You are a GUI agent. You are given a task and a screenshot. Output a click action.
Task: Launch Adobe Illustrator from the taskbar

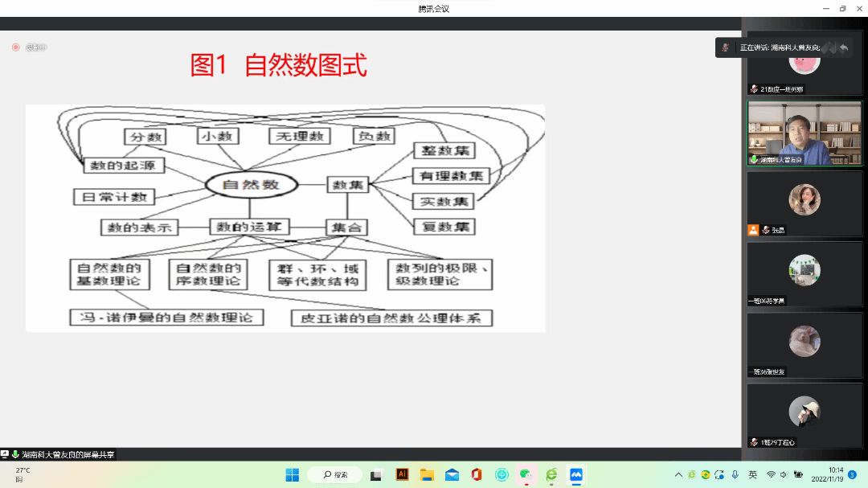tap(402, 475)
